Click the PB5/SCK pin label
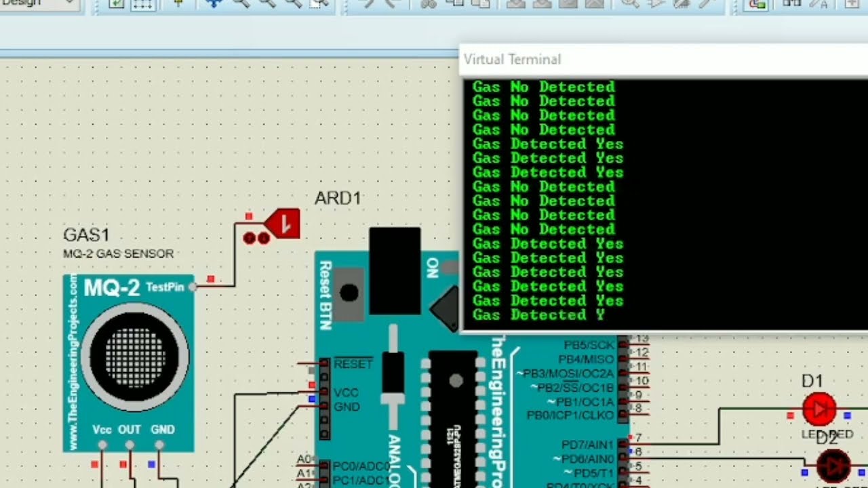The image size is (868, 488). [589, 345]
